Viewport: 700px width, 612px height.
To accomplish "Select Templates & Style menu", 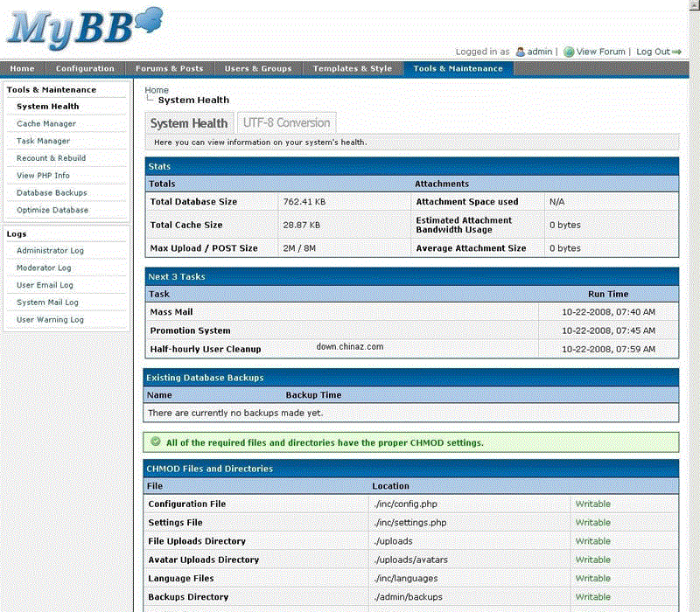I will [x=353, y=69].
